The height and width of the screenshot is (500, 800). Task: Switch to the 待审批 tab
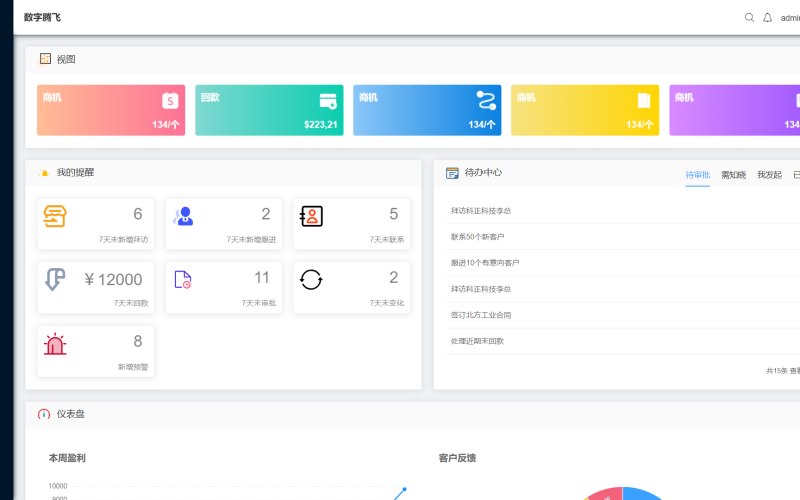(697, 175)
